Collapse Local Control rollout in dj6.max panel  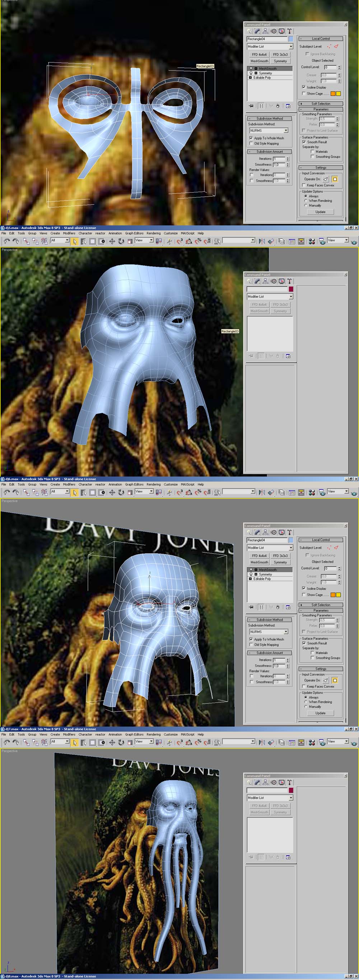click(x=321, y=539)
